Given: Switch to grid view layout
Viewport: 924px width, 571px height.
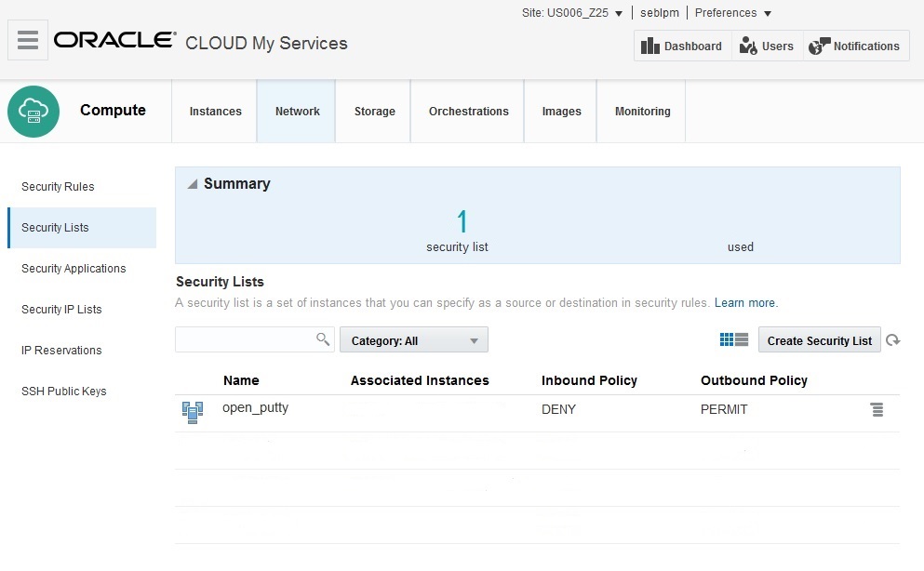Looking at the screenshot, I should (727, 340).
